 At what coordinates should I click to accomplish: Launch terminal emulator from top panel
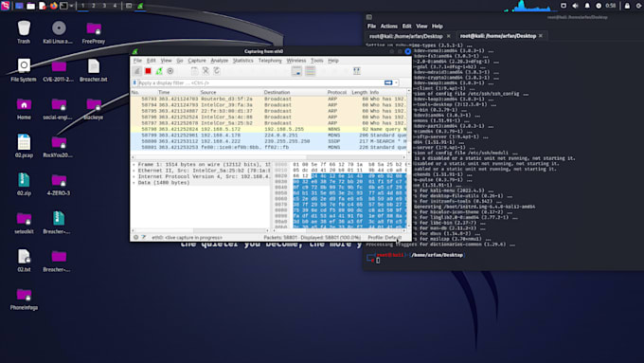tap(64, 6)
